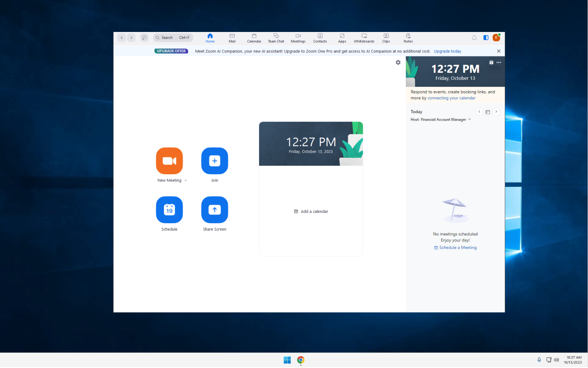Viewport: 588px width, 368px height.
Task: Click the Schedule a Meeting link
Action: click(x=455, y=248)
